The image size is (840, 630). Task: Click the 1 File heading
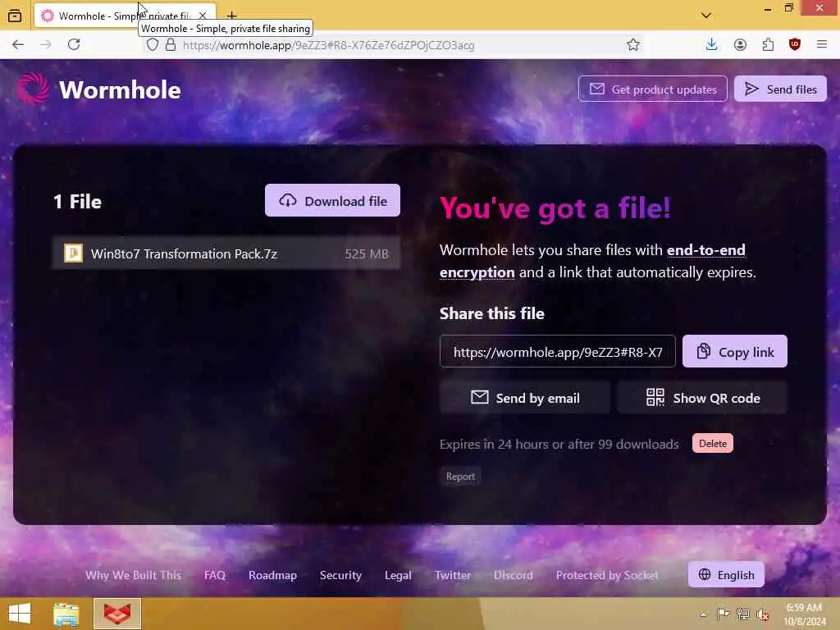(77, 202)
